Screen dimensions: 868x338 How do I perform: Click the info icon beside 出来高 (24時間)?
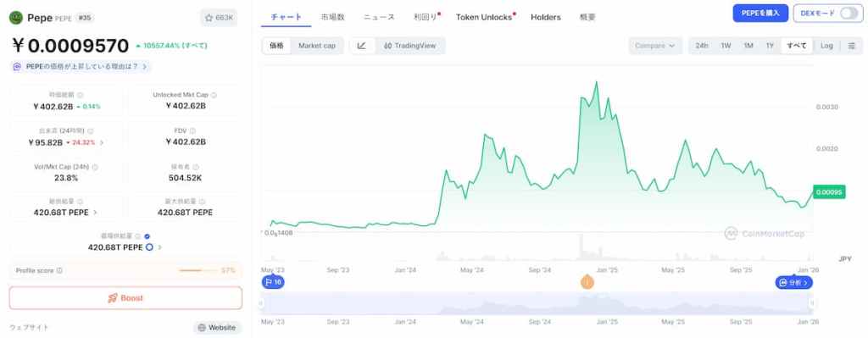pyautogui.click(x=90, y=131)
